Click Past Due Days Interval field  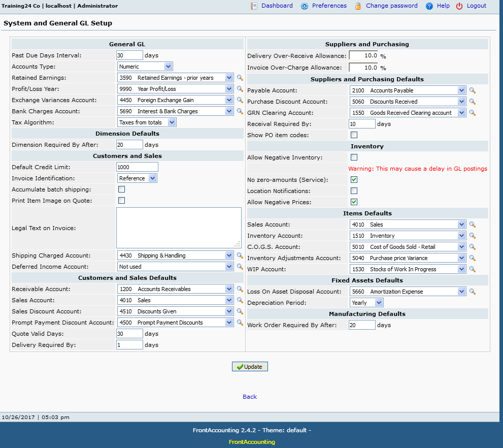[129, 55]
